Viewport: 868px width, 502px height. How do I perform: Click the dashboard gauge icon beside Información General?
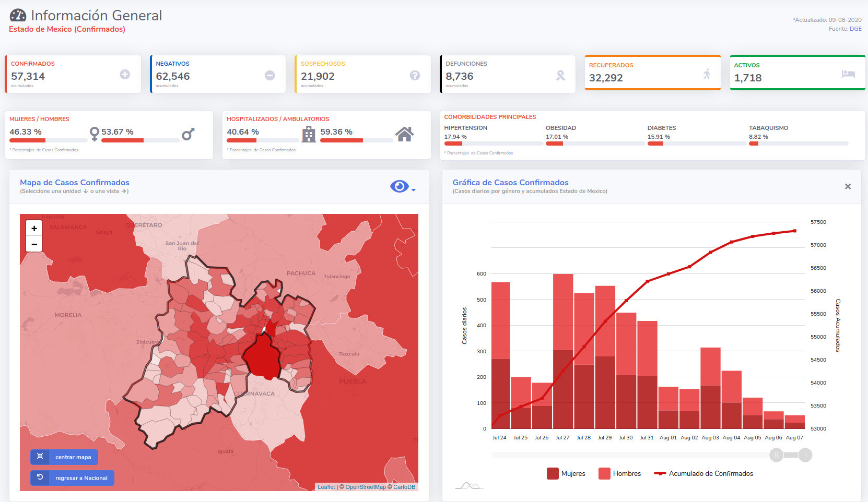(18, 15)
